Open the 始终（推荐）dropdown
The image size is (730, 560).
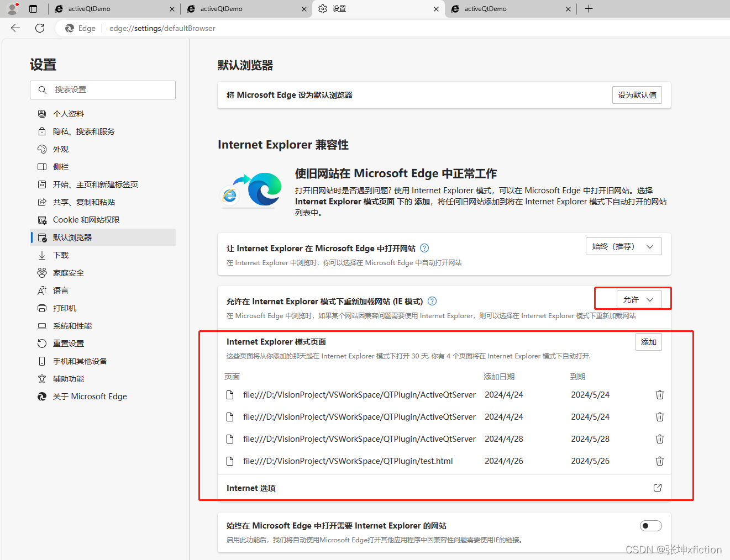(624, 246)
